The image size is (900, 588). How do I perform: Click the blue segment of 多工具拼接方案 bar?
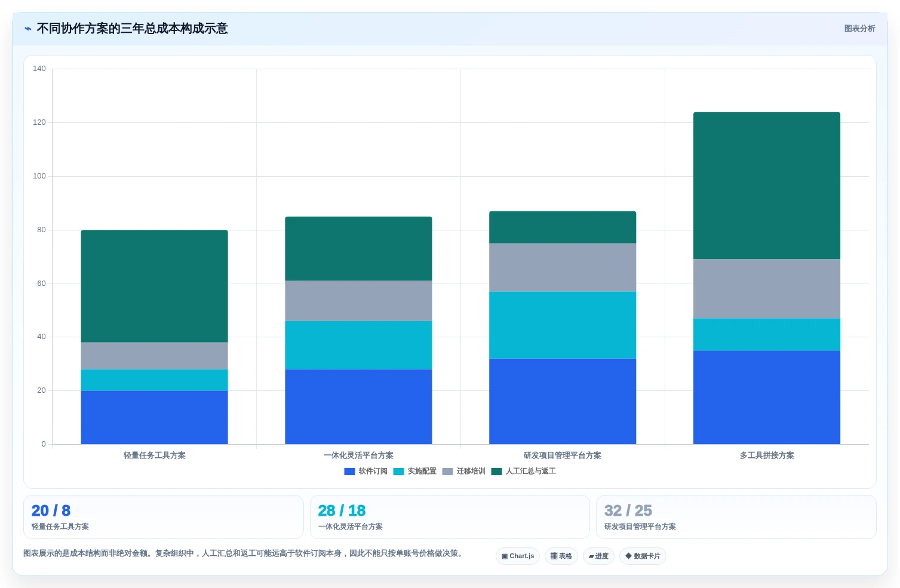[767, 398]
